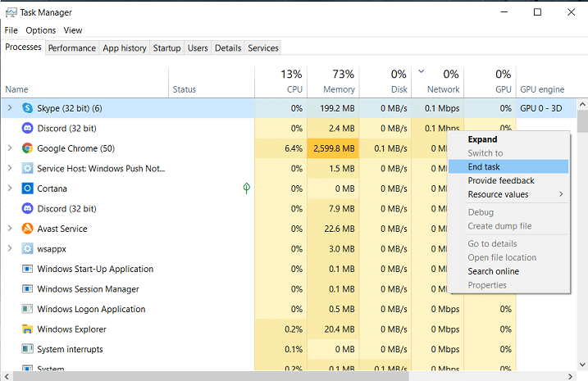This screenshot has width=588, height=381.
Task: Click the sort arrow above Network column
Action: [x=422, y=70]
